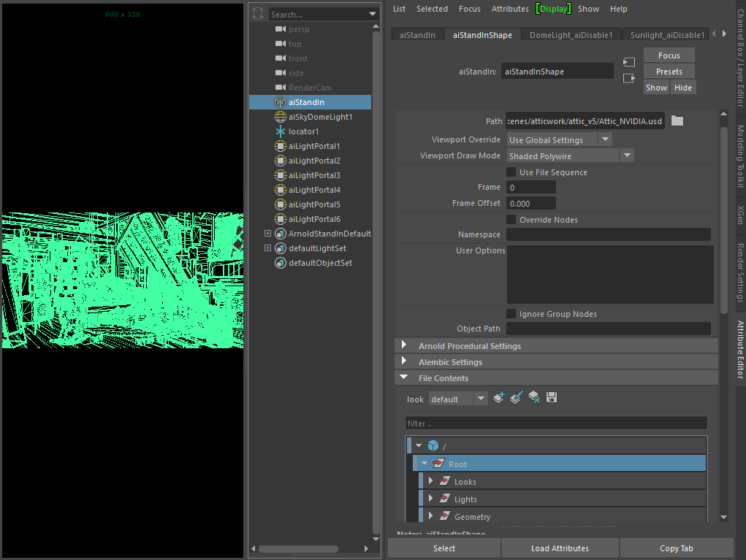Enable the Use File Sequence checkbox

click(511, 172)
